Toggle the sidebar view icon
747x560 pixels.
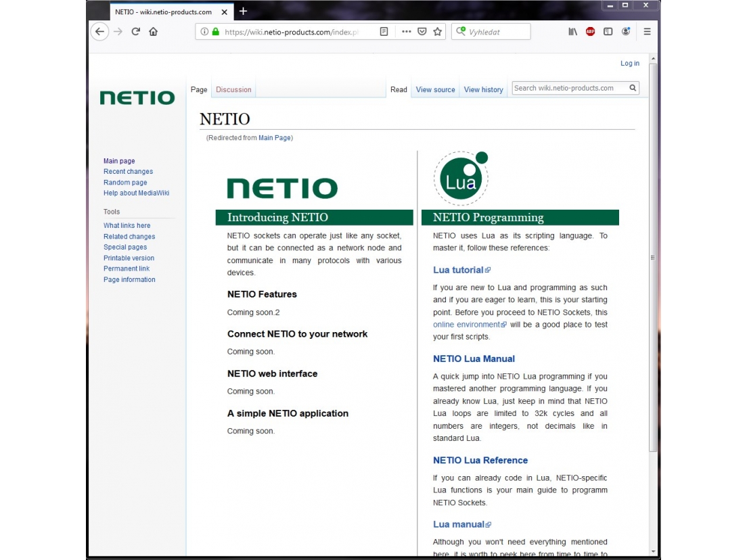608,32
